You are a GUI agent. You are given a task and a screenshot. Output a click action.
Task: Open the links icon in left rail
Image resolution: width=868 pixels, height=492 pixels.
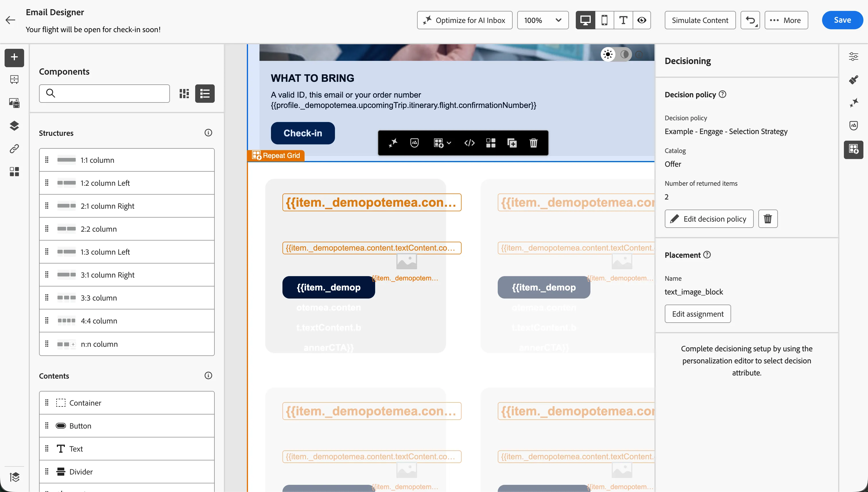[x=14, y=149]
